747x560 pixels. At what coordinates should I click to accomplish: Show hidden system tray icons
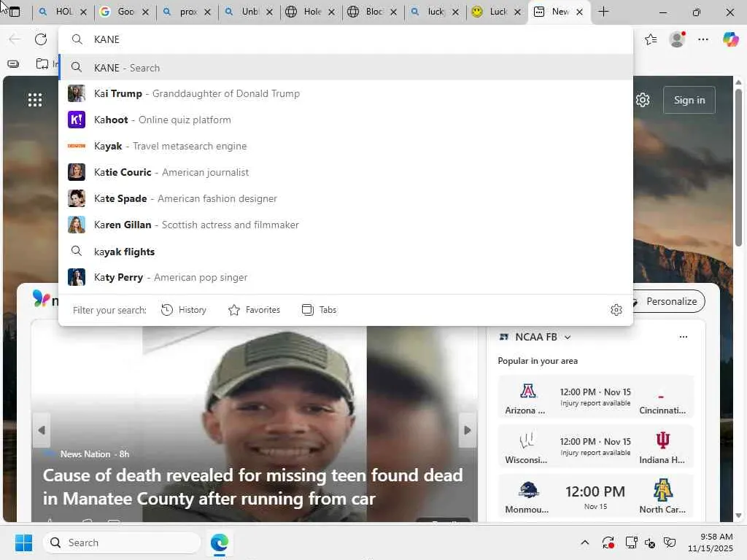click(585, 542)
